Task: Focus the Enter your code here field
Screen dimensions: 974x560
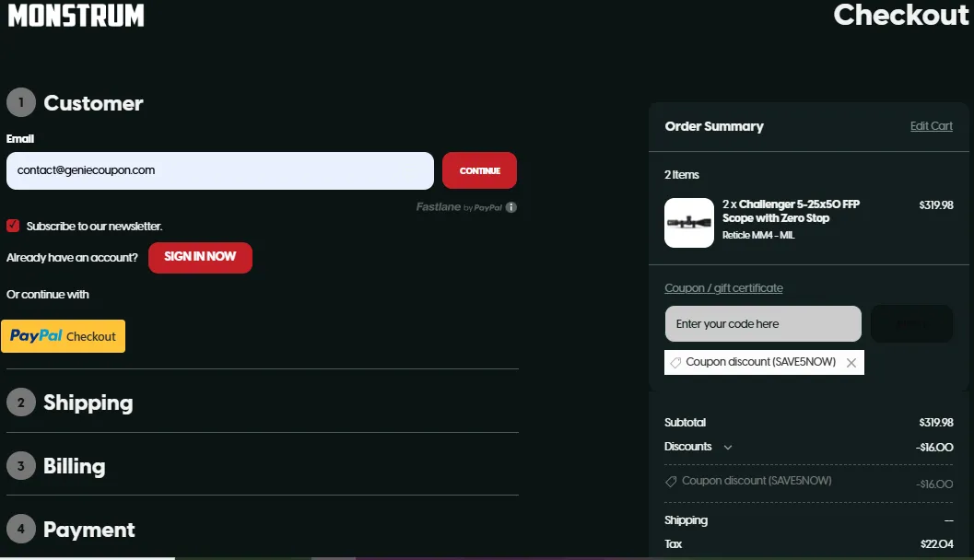Action: click(763, 324)
